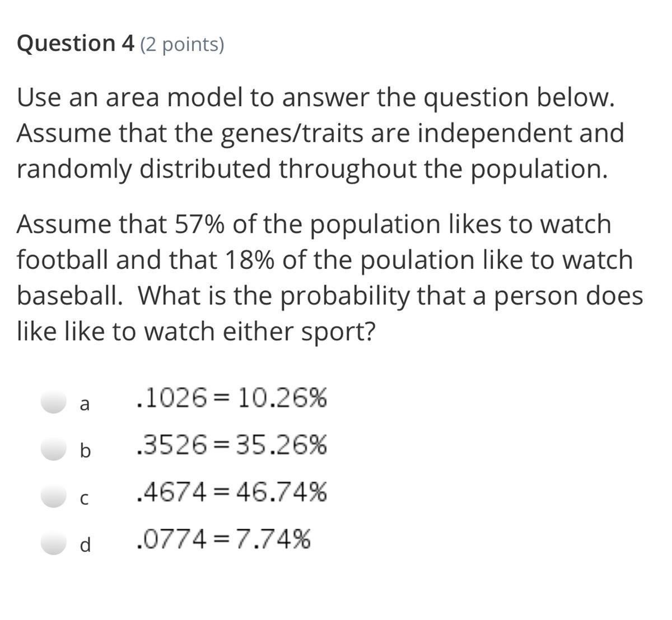The width and height of the screenshot is (672, 620).
Task: Choose the answer text .4674 = 46.74%
Action: (231, 493)
